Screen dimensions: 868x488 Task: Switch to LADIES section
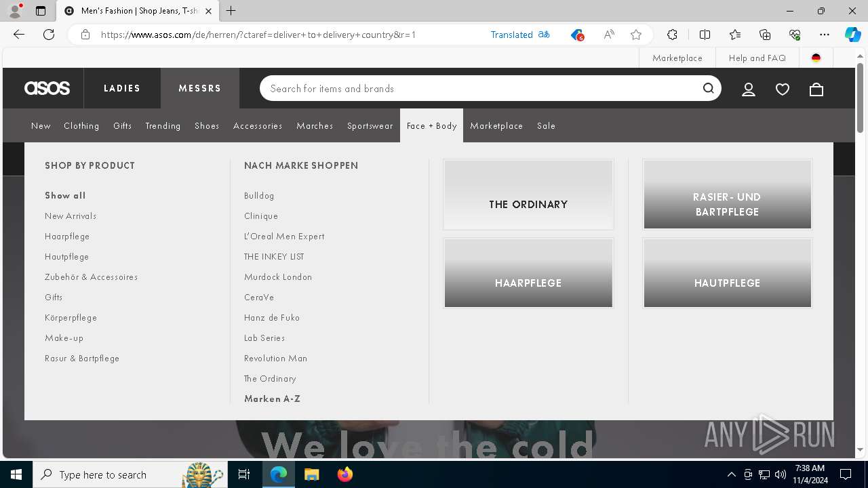click(122, 88)
